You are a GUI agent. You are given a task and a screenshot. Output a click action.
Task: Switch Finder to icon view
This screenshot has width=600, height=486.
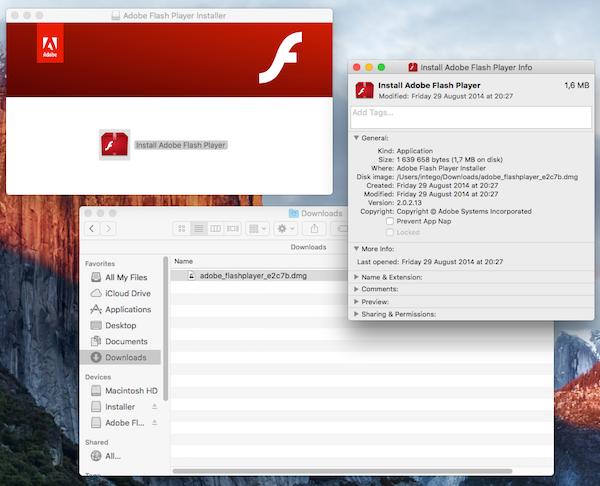pyautogui.click(x=181, y=229)
